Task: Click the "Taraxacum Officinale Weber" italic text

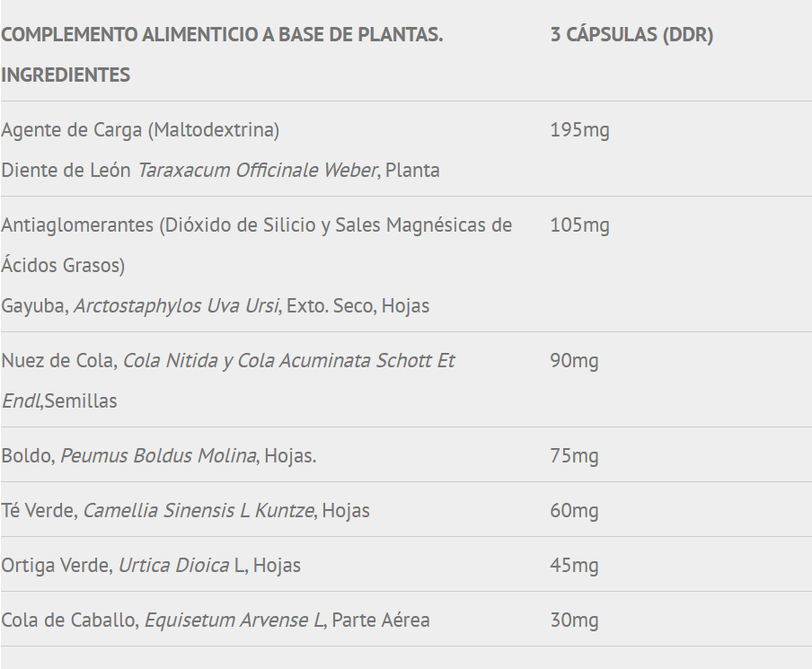Action: (257, 171)
